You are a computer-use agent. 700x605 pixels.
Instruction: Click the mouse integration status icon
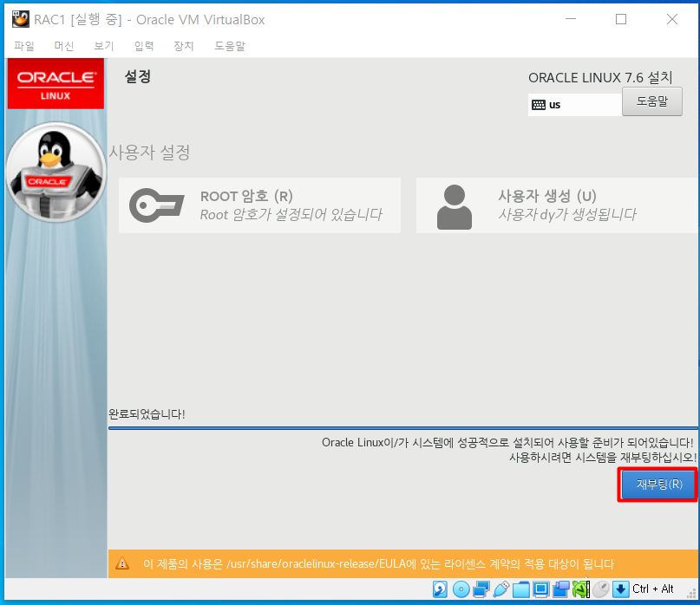(x=600, y=589)
